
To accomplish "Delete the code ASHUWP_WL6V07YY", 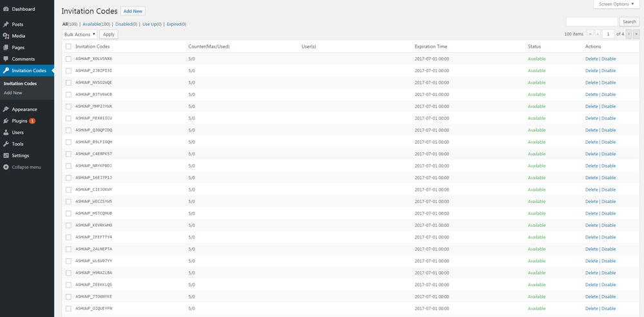I will [x=591, y=261].
